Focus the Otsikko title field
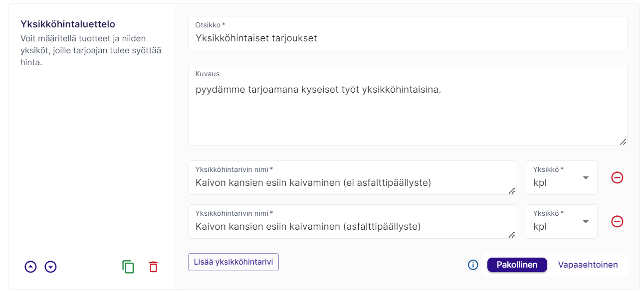This screenshot has height=292, width=644. [x=407, y=38]
